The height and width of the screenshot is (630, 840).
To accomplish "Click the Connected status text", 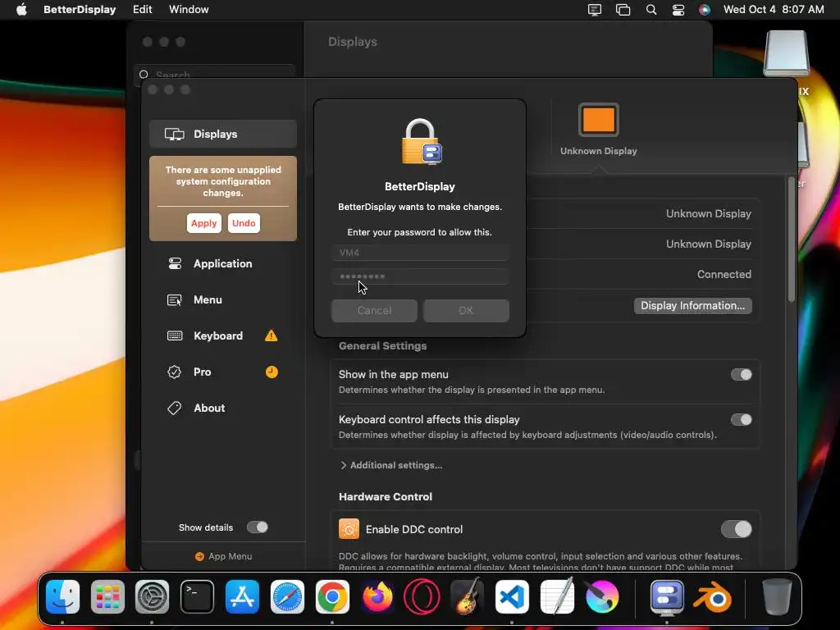I will [724, 274].
